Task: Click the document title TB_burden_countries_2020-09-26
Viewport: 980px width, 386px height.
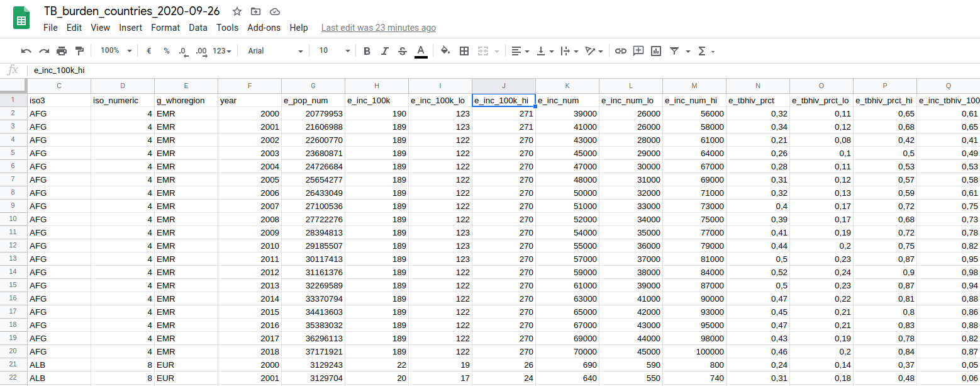Action: point(133,11)
